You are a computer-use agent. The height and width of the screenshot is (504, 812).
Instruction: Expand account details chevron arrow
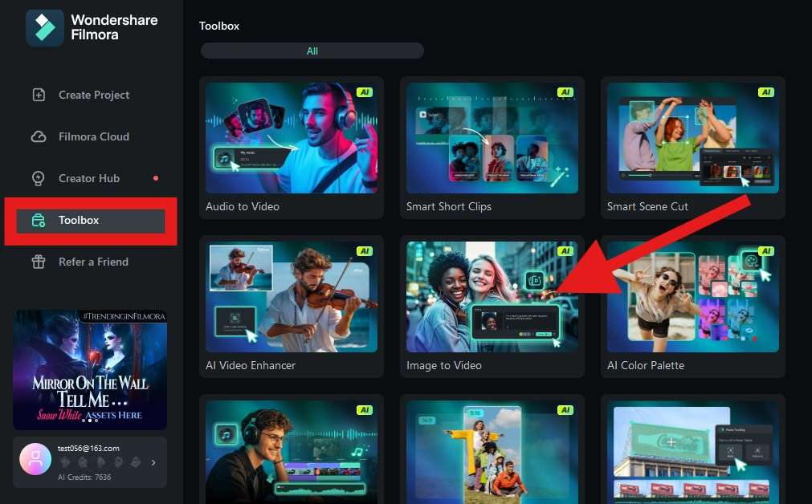coord(153,462)
